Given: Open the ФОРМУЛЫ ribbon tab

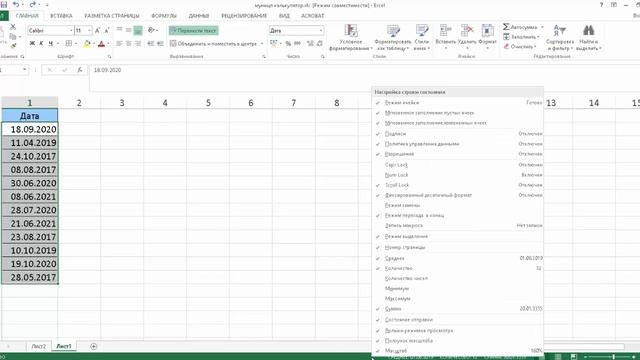Looking at the screenshot, I should (x=164, y=16).
